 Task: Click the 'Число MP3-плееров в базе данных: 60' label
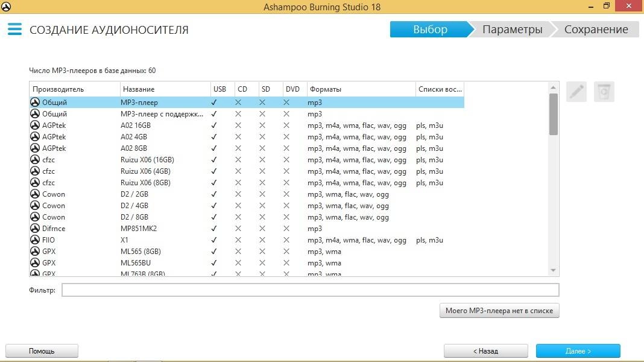coord(92,70)
